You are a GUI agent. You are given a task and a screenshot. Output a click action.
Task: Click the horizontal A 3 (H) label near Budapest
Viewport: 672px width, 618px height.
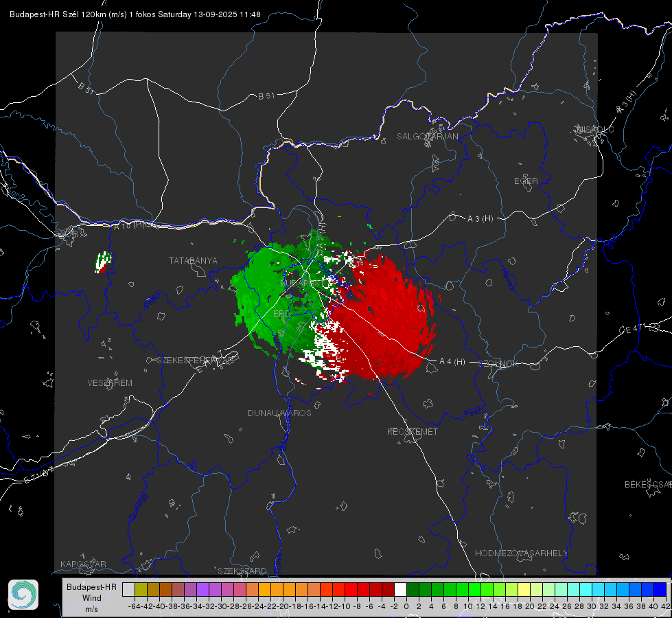[480, 219]
